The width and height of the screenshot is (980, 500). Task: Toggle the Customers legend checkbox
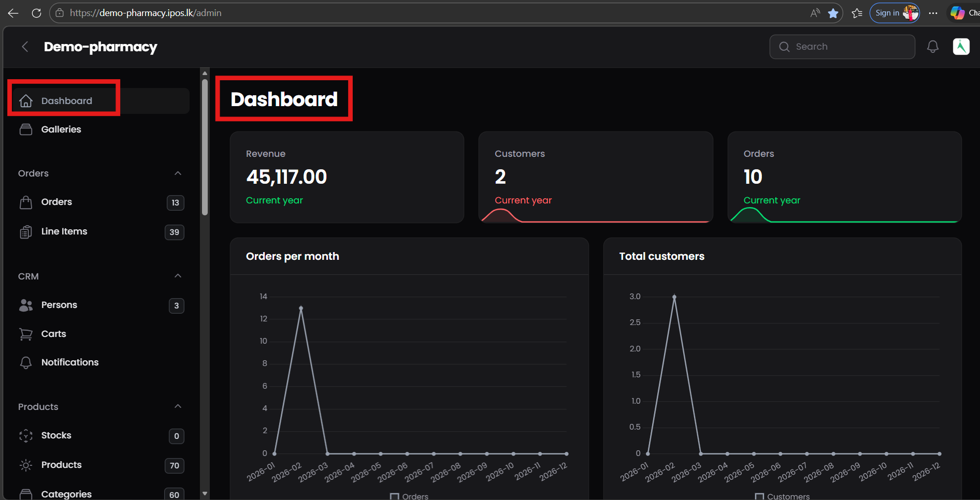[x=759, y=495]
